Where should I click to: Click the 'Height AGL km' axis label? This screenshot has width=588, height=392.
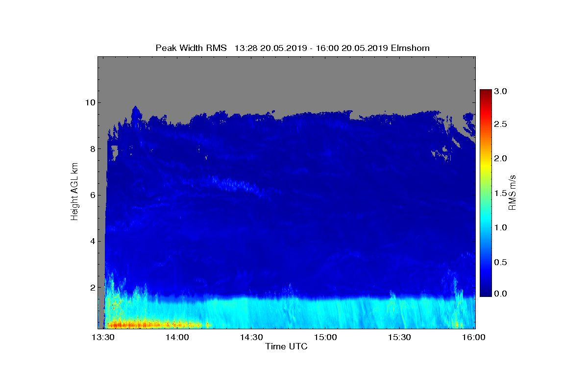tap(75, 192)
